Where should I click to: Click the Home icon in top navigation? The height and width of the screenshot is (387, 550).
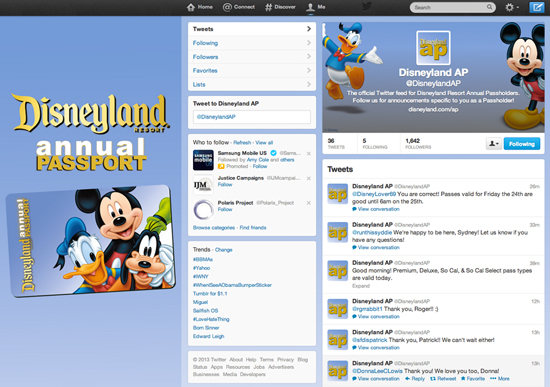[191, 7]
